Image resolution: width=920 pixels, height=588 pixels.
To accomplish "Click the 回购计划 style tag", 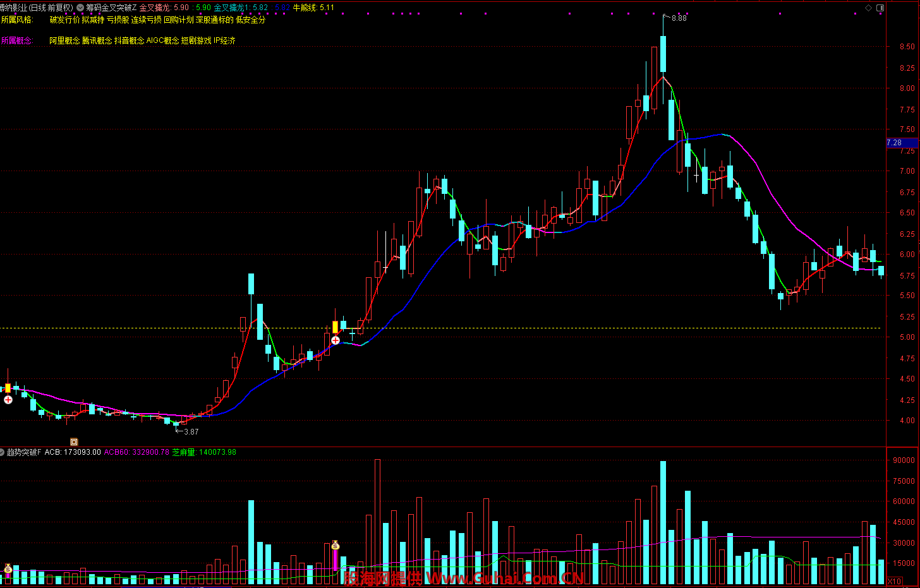I will tap(179, 20).
